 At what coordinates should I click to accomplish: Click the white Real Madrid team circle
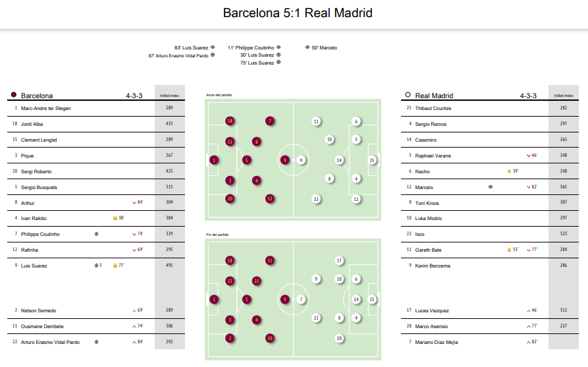[408, 95]
